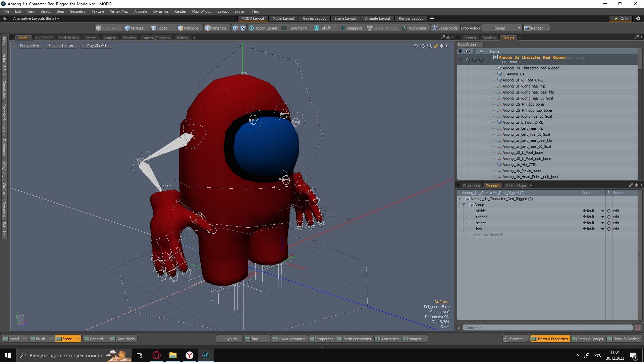Open the Perspective view type dropdown
Viewport: 644px width, 362px height.
tap(29, 46)
